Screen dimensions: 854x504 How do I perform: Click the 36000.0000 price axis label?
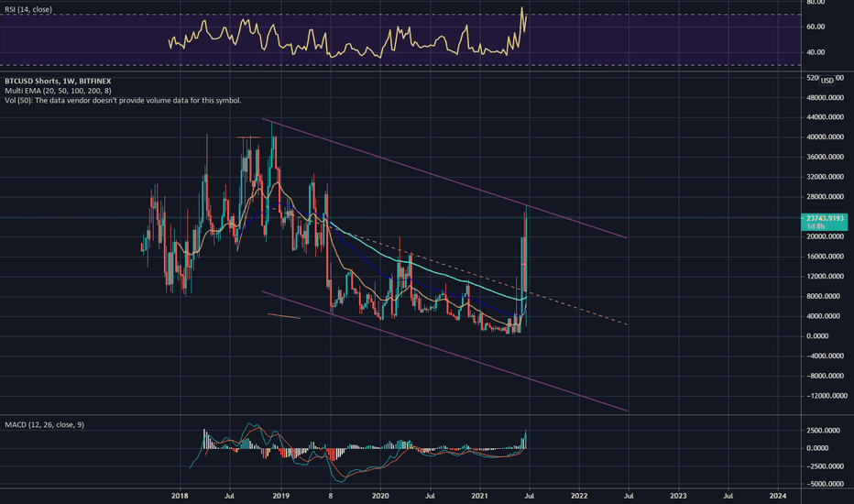(825, 157)
